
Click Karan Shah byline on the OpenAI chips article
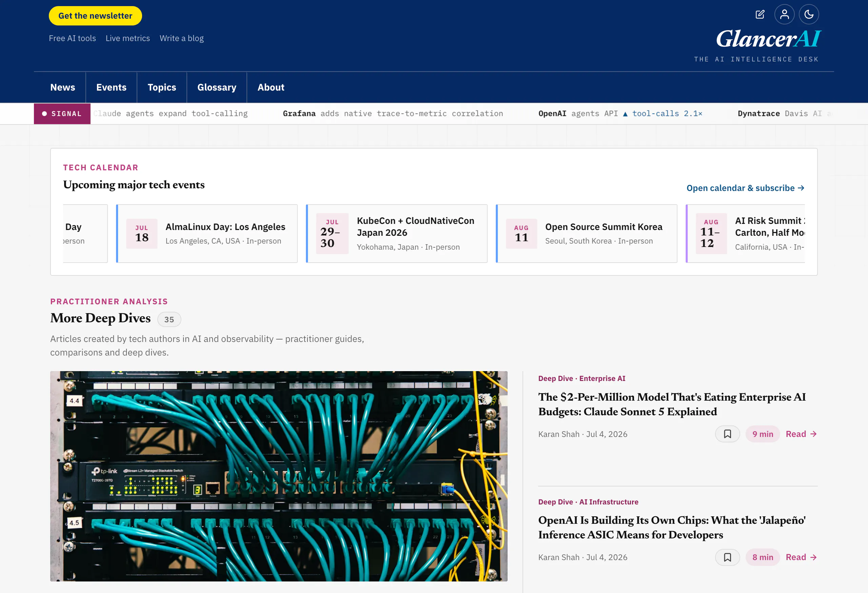(x=559, y=557)
